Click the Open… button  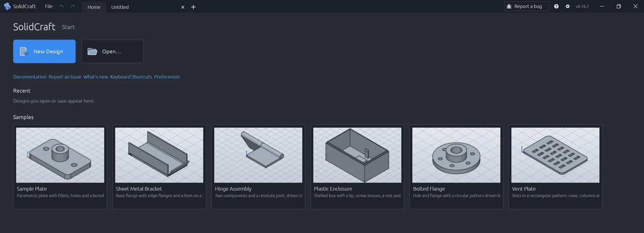(113, 51)
